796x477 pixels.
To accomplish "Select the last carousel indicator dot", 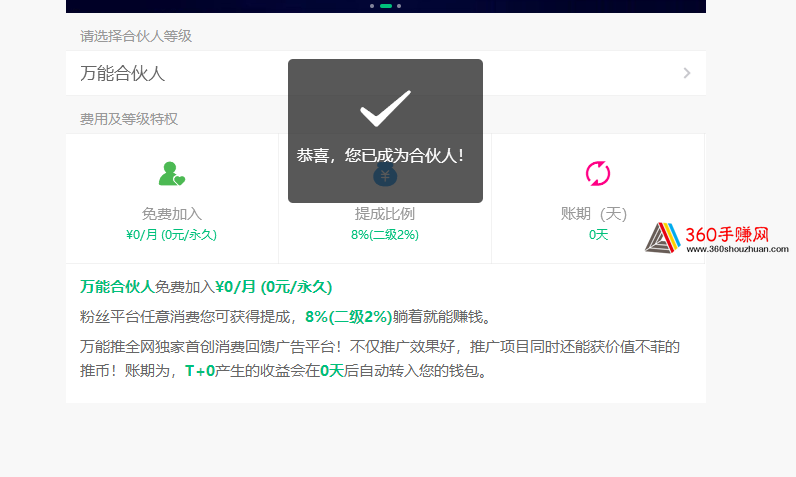I will [399, 6].
